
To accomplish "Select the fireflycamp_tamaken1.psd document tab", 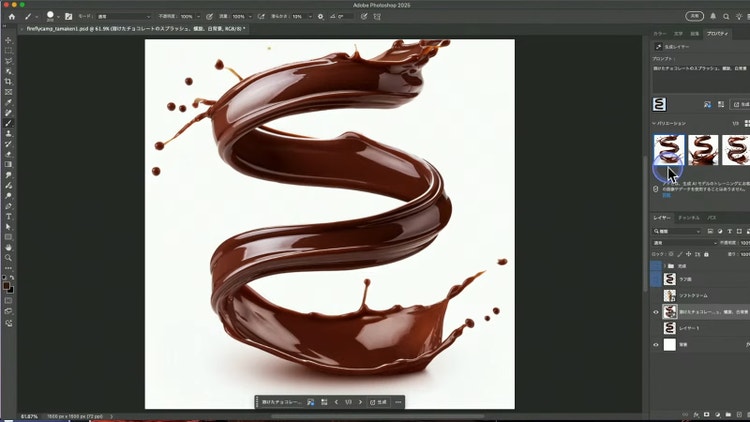I will tap(136, 29).
